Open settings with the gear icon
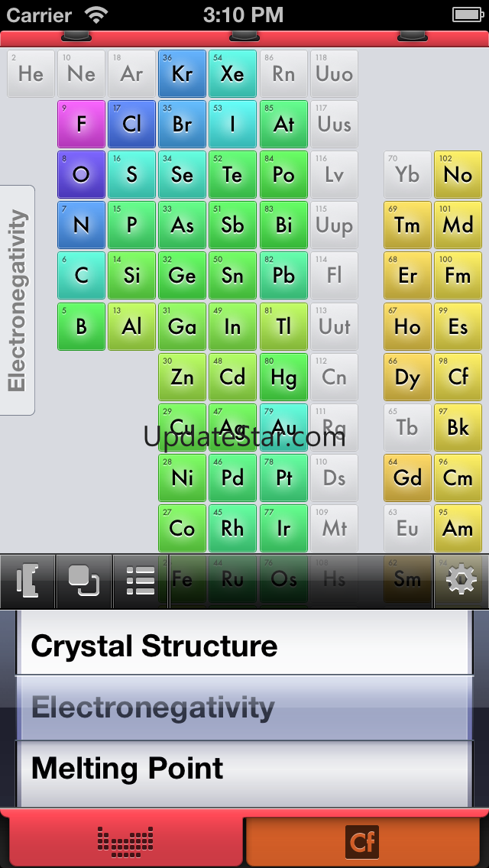 pos(461,581)
